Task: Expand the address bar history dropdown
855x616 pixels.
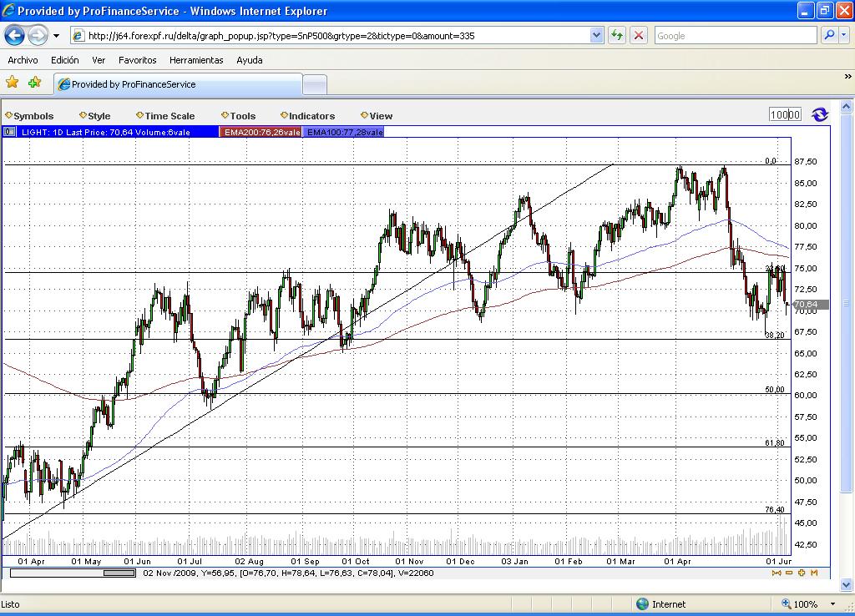Action: (596, 36)
